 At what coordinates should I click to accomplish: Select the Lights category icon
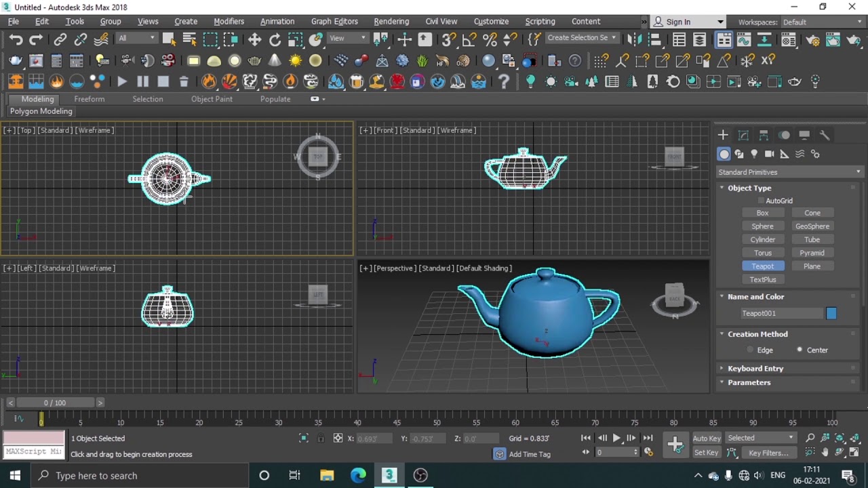coord(754,155)
